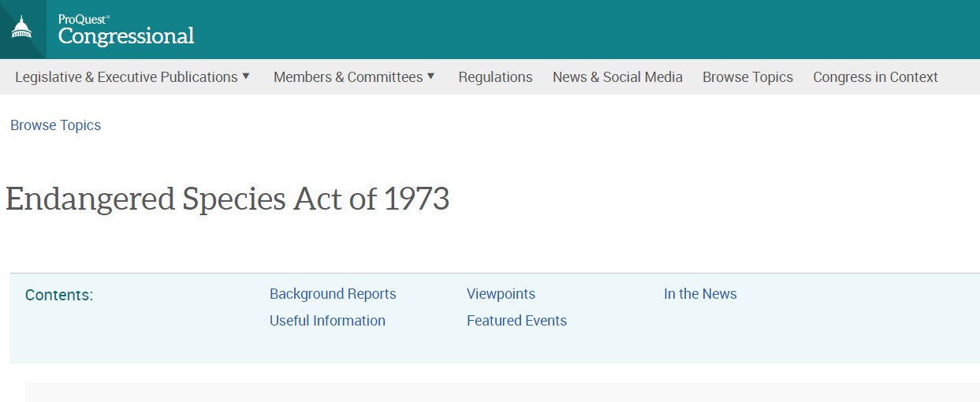980x402 pixels.
Task: Open the Legislative & Executive Publications menu
Action: (x=126, y=77)
